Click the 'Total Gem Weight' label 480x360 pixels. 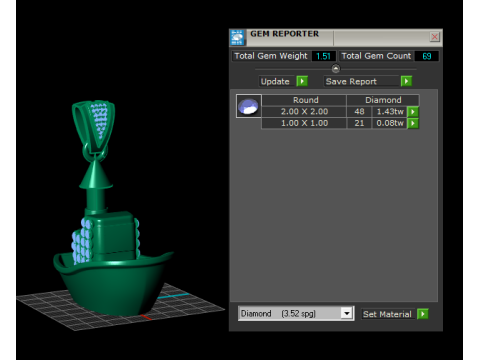(271, 56)
